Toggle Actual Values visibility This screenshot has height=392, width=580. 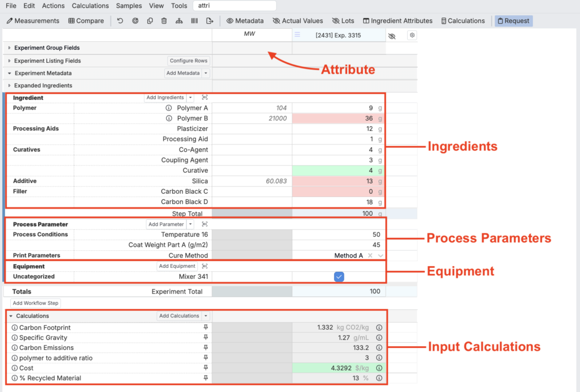click(297, 21)
